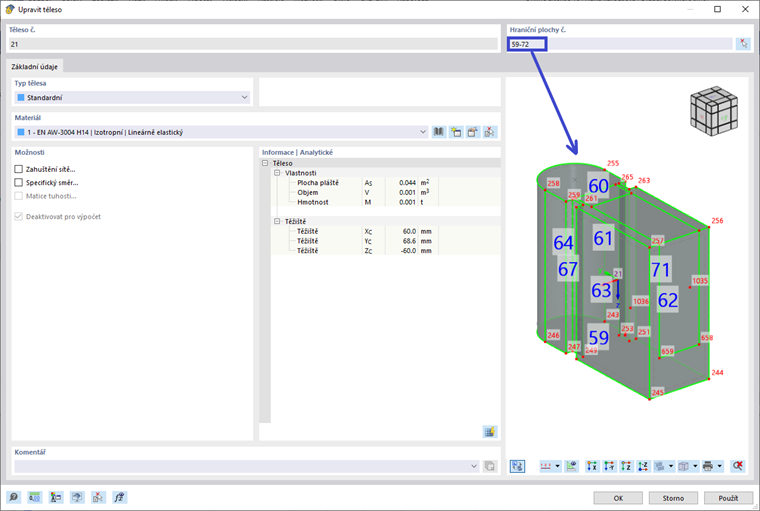
Task: Select the Objem row
Action: coord(386,192)
